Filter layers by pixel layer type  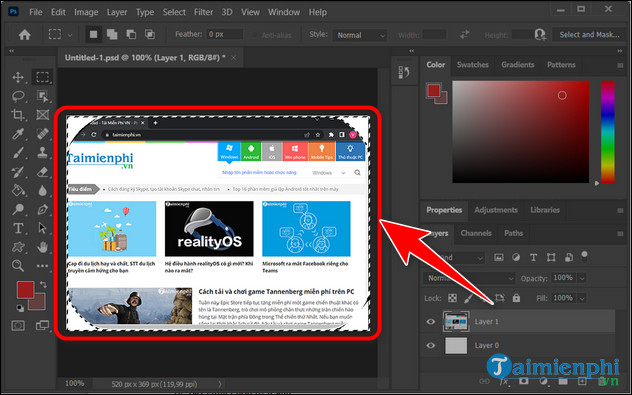click(x=499, y=258)
